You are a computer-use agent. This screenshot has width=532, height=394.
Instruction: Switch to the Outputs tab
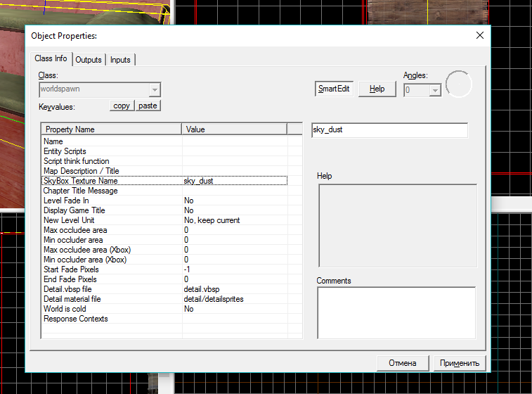point(89,60)
